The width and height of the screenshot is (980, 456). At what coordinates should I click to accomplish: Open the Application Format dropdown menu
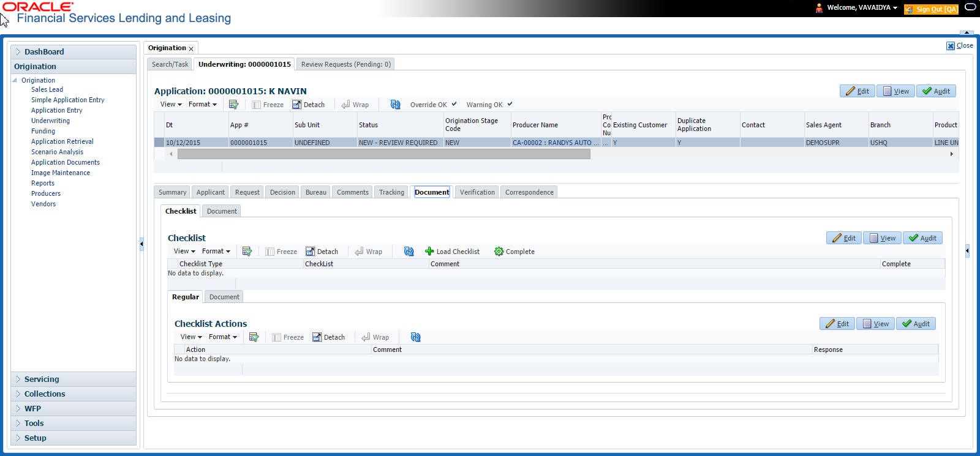pos(203,104)
